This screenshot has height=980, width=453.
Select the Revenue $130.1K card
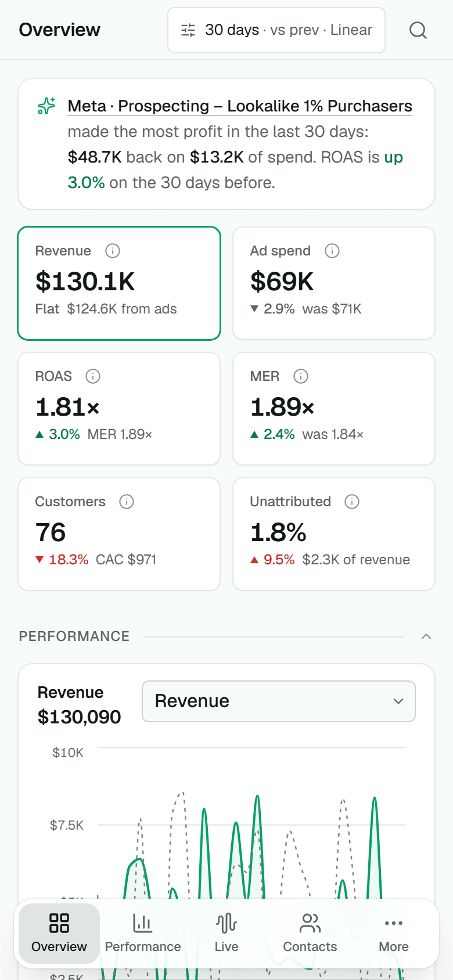tap(119, 283)
